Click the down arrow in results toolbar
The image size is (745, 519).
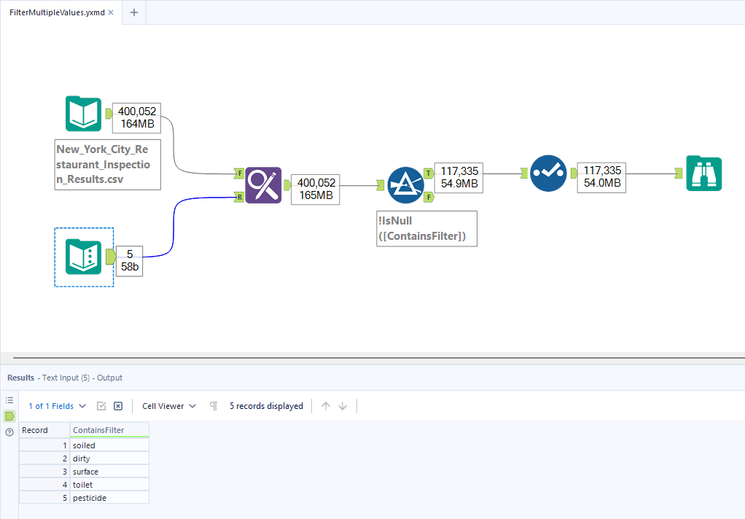343,406
